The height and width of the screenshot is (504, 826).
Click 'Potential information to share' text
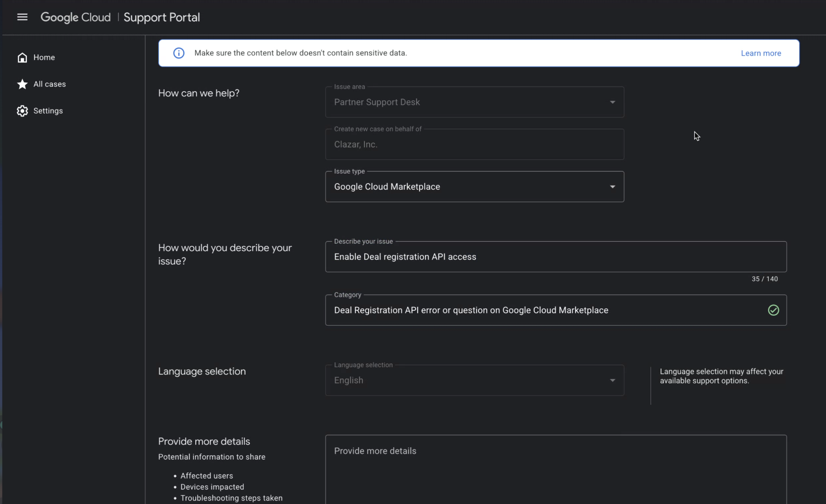[x=212, y=457]
